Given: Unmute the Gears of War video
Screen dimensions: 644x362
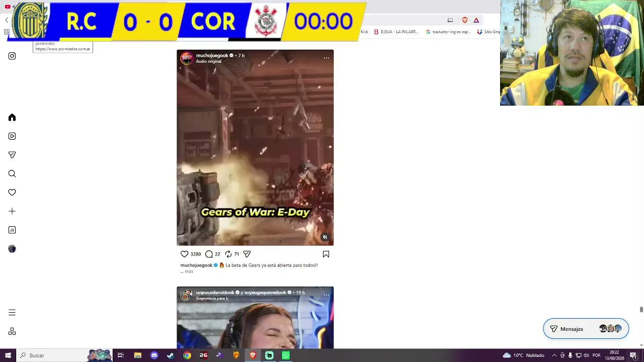Looking at the screenshot, I should (x=325, y=237).
